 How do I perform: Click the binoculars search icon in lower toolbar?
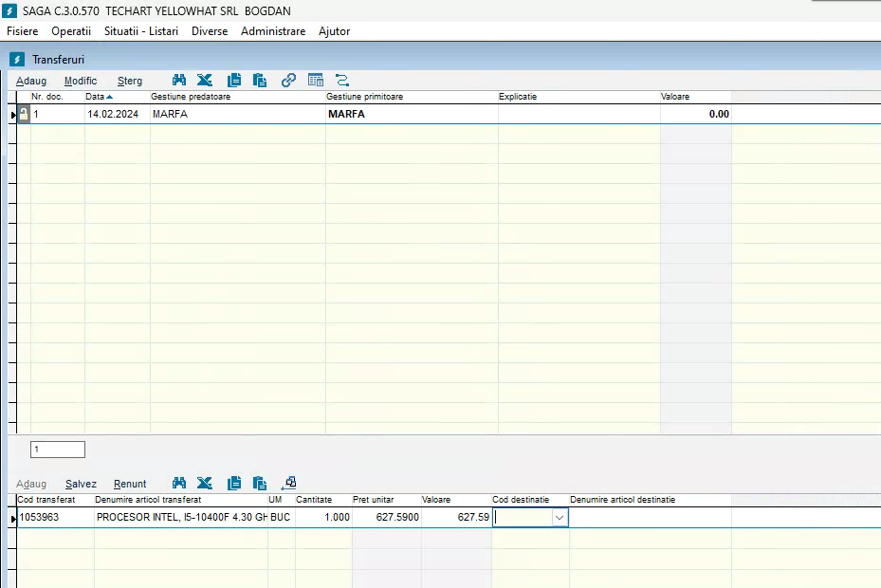coord(178,483)
